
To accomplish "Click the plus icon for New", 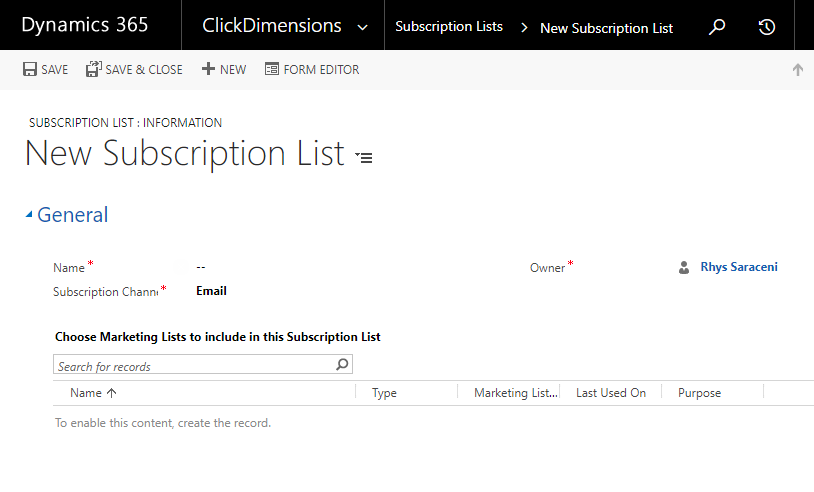I will click(x=208, y=69).
